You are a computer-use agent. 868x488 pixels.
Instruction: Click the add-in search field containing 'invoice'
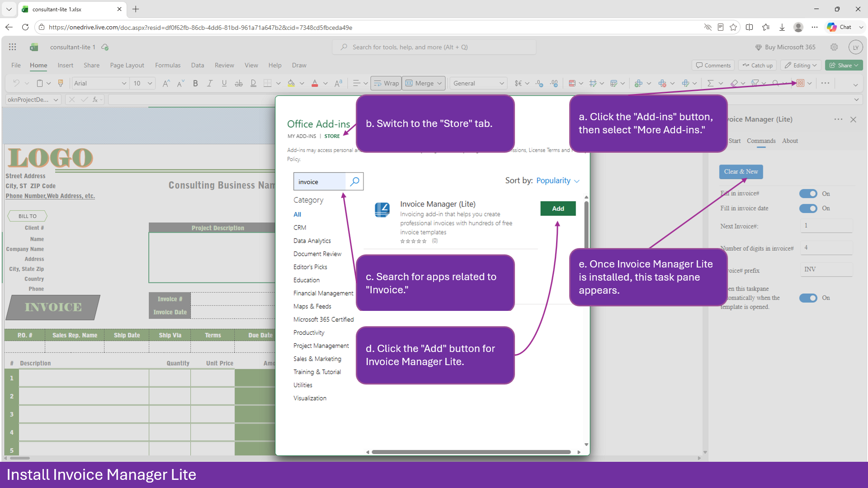[320, 182]
